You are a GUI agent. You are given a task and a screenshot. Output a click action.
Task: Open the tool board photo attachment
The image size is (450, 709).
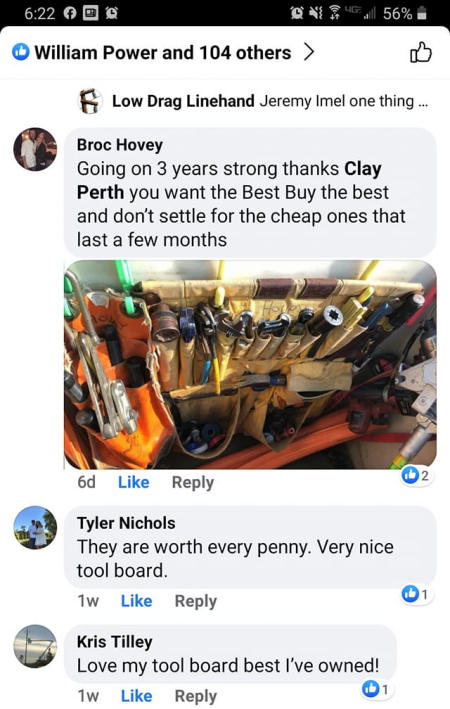coord(250,364)
